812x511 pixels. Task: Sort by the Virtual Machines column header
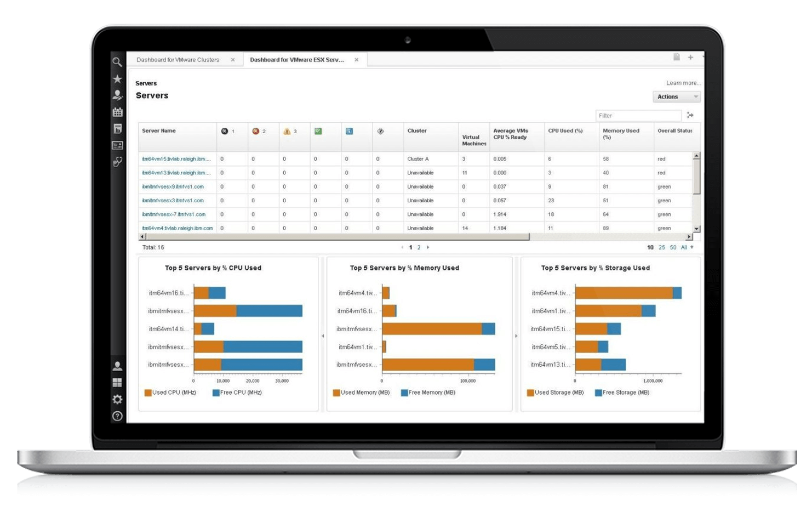click(474, 140)
